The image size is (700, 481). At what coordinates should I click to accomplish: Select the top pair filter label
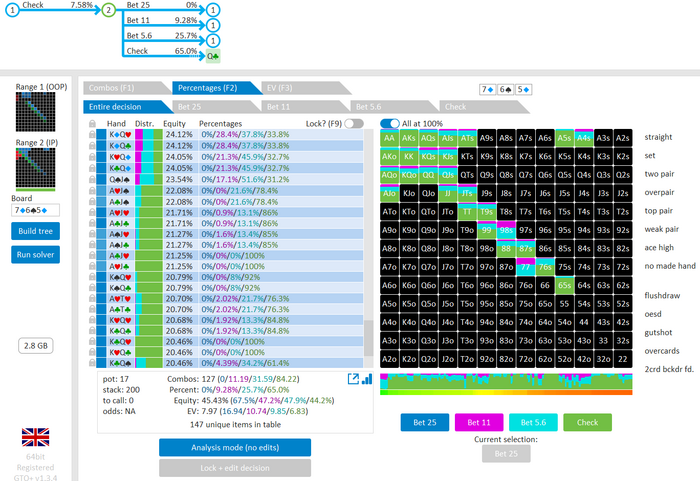658,211
